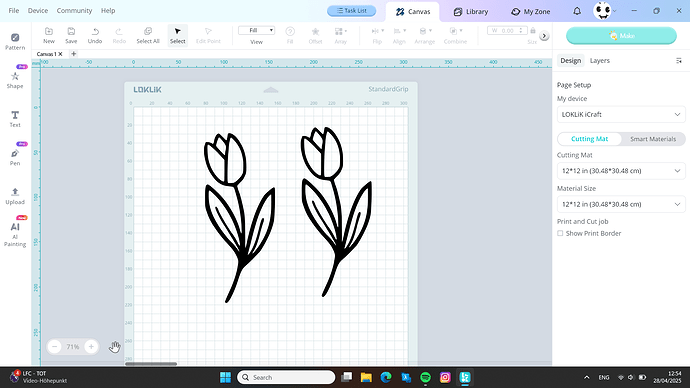Click the Undo toolbar icon
Screen dimensions: 690x388
[x=95, y=35]
